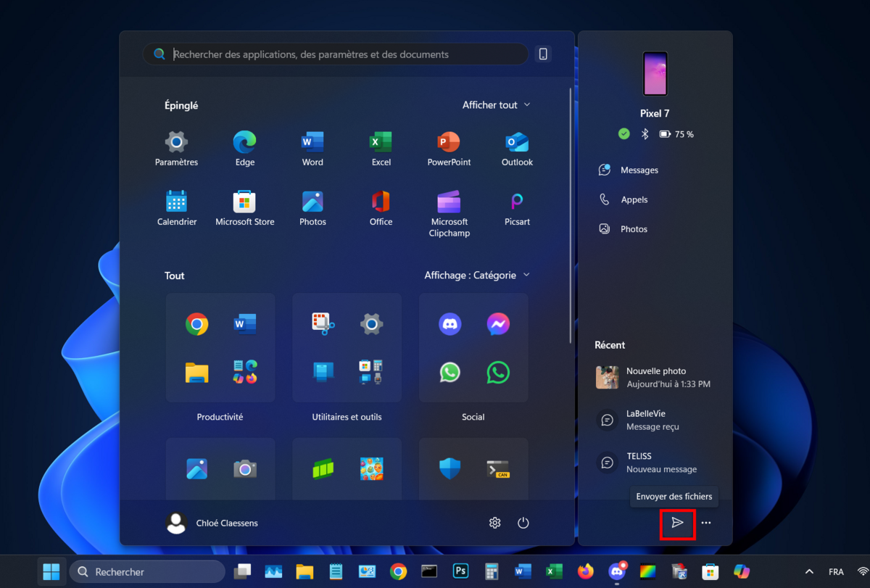Viewport: 870px width, 588px height.
Task: Open Microsoft Clipchamp
Action: pyautogui.click(x=449, y=214)
